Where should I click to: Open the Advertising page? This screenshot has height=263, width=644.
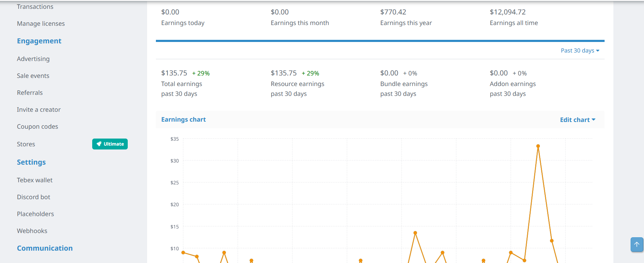click(x=33, y=59)
